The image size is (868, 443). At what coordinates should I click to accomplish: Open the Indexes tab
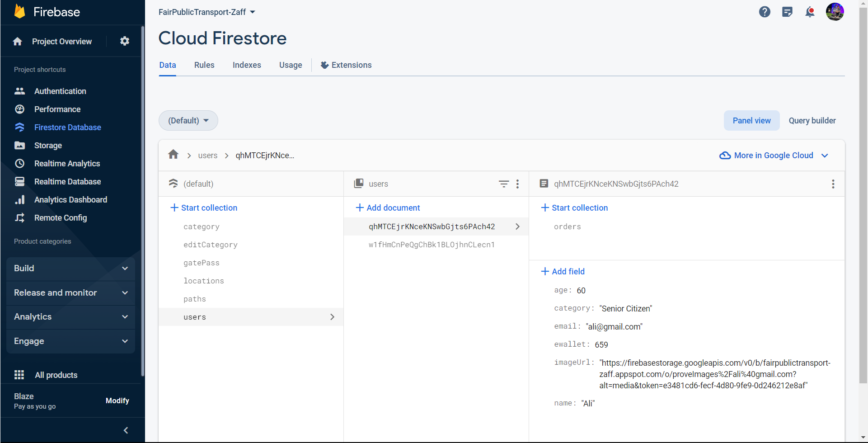[247, 65]
